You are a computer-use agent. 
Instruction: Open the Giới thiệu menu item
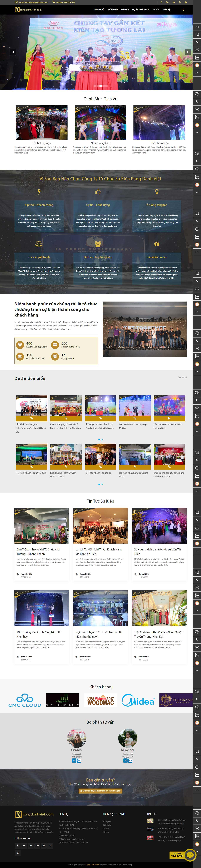coord(113,9)
